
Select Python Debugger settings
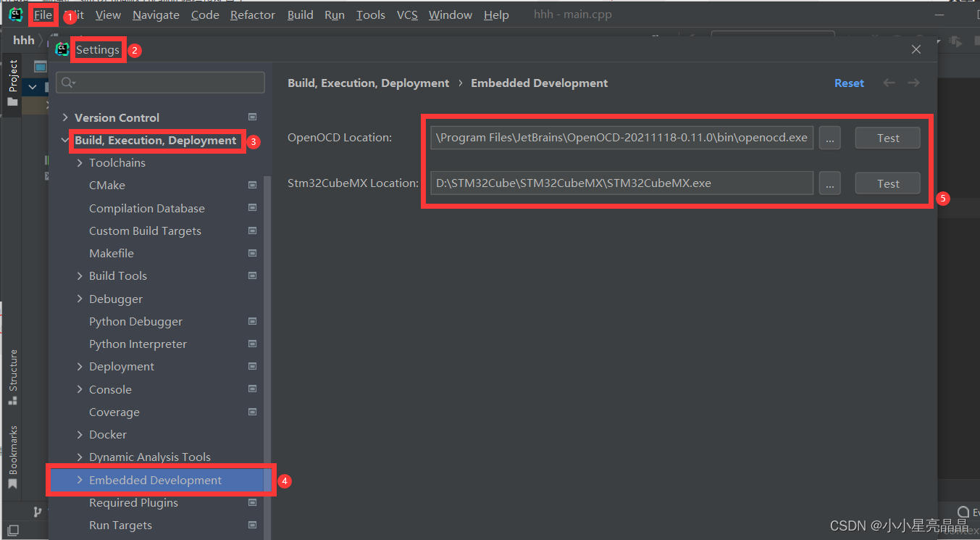[135, 321]
